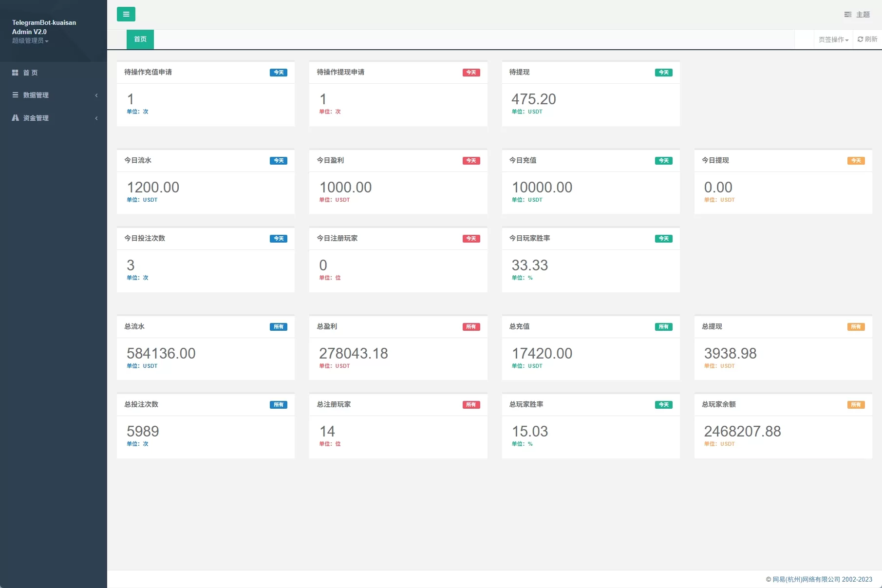The image size is (882, 588).
Task: Click the 今日流水 value 1200.00
Action: 153,188
